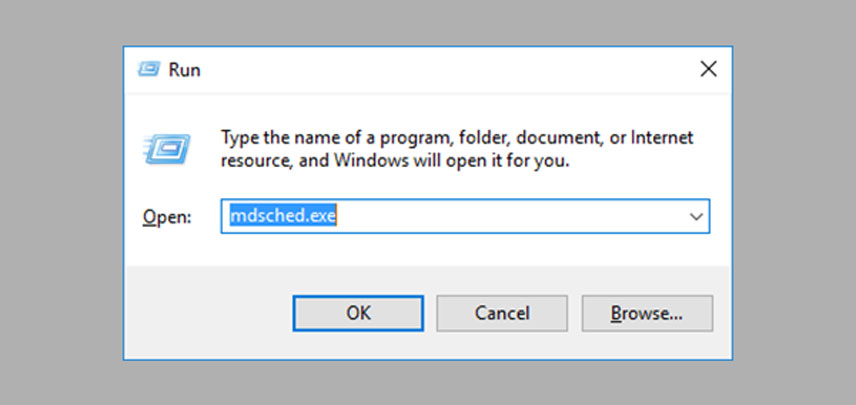The height and width of the screenshot is (405, 856).
Task: Open the file picker via Browse...
Action: click(647, 313)
